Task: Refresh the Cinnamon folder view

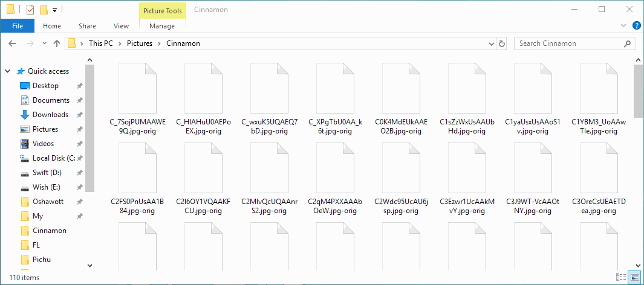Action: (x=502, y=43)
